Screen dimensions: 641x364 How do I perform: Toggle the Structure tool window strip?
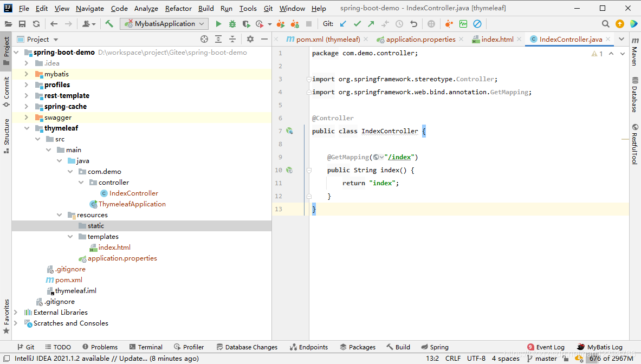pyautogui.click(x=6, y=135)
